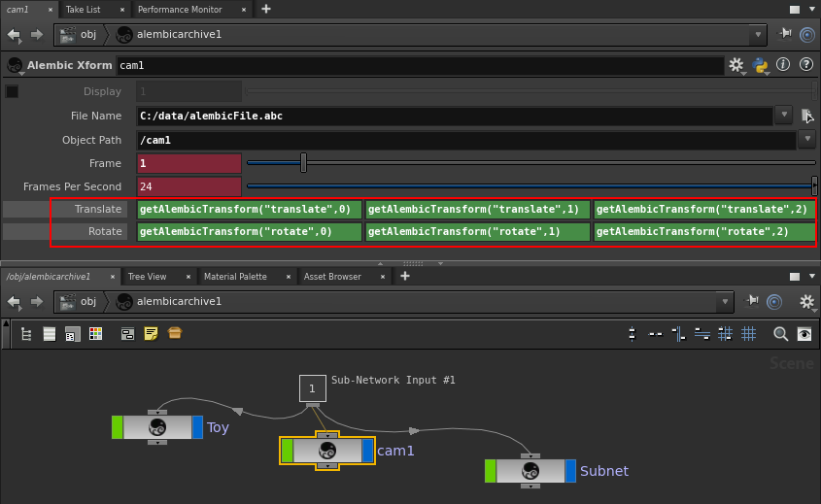This screenshot has height=504, width=821.
Task: Switch to the Tree View tab
Action: [x=147, y=277]
